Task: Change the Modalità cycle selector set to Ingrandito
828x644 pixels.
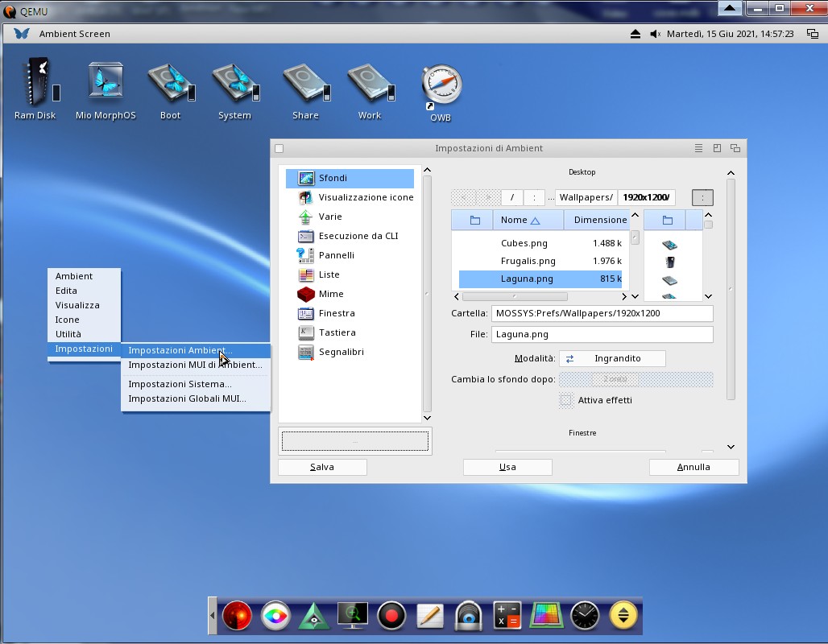Action: pos(612,358)
